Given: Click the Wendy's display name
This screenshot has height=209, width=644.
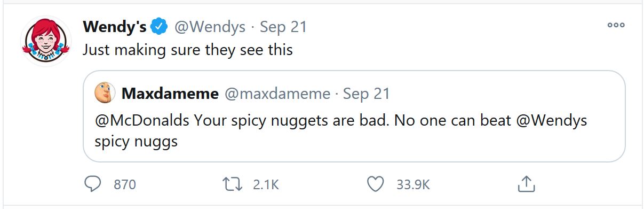Looking at the screenshot, I should point(115,27).
